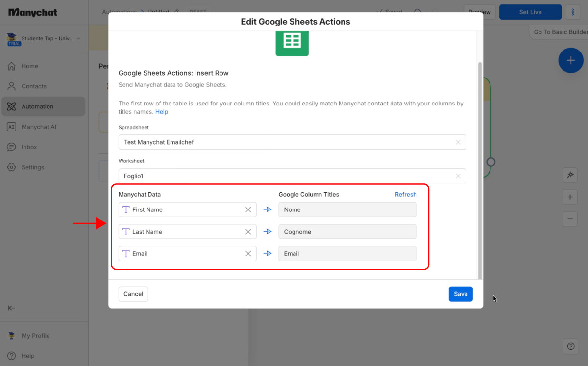Click the Manychat logo
This screenshot has width=588, height=366.
pyautogui.click(x=32, y=12)
